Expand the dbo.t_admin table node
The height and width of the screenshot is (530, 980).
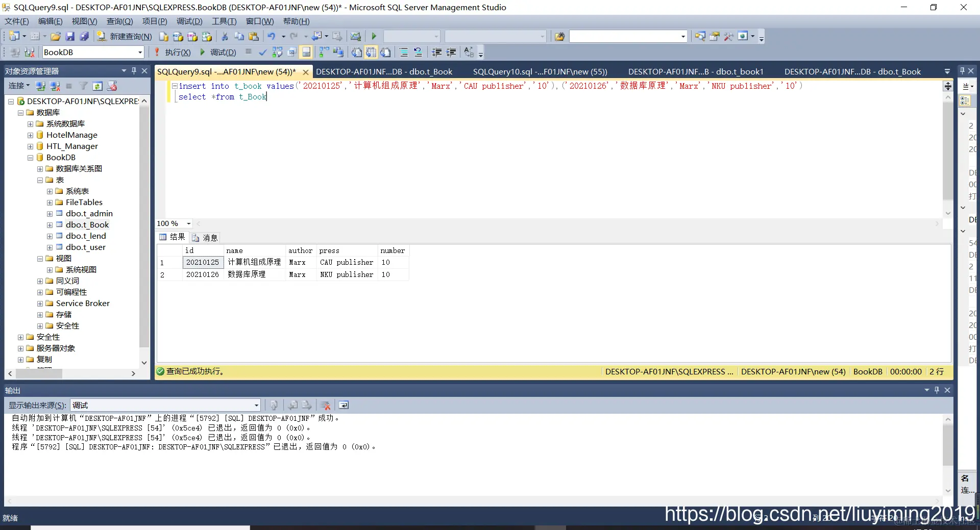50,214
